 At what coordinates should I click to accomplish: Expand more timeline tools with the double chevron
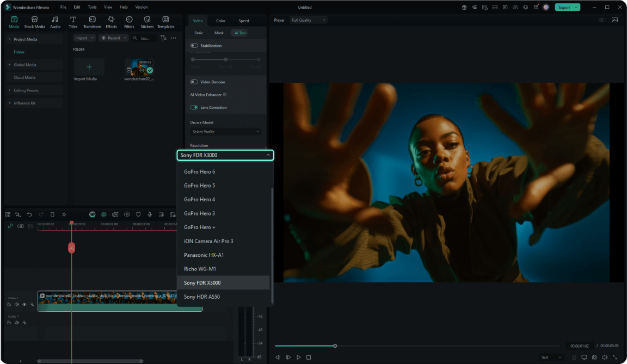(64, 214)
